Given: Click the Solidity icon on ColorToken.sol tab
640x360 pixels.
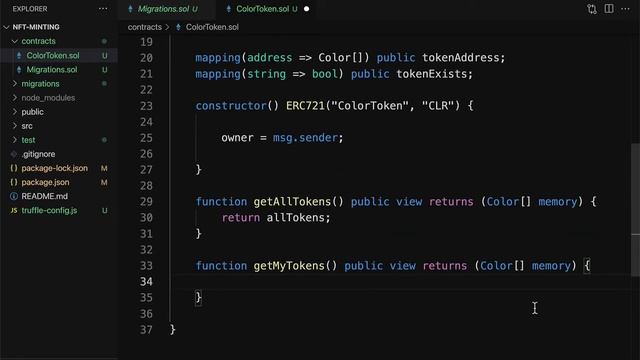Looking at the screenshot, I should point(229,9).
